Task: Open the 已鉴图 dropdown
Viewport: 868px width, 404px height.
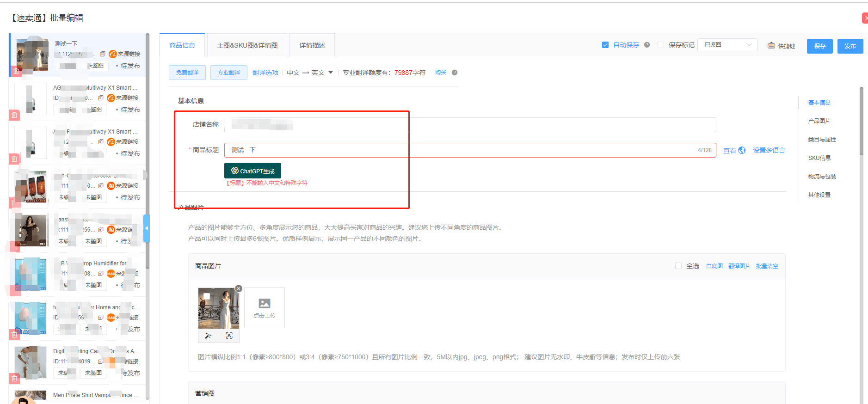Action: tap(727, 45)
